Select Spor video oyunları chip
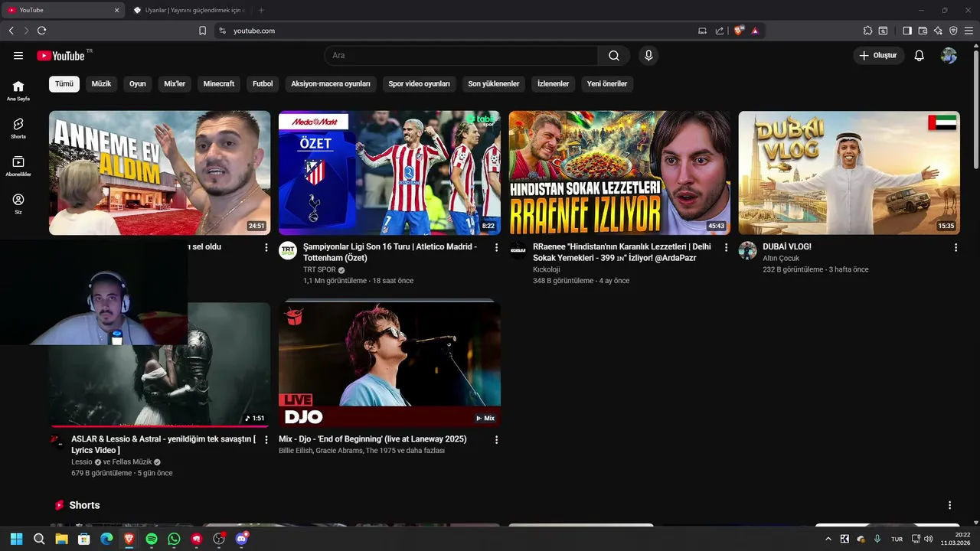980x551 pixels. [419, 84]
